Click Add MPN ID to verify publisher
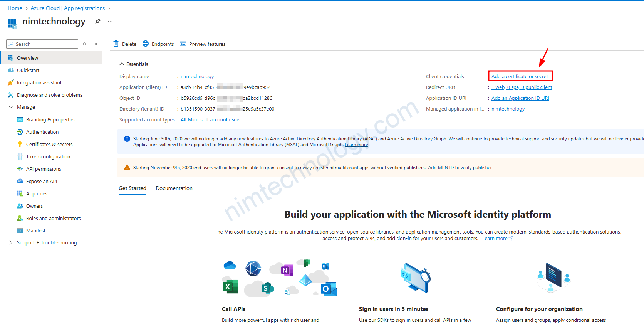The image size is (644, 323). (x=460, y=168)
